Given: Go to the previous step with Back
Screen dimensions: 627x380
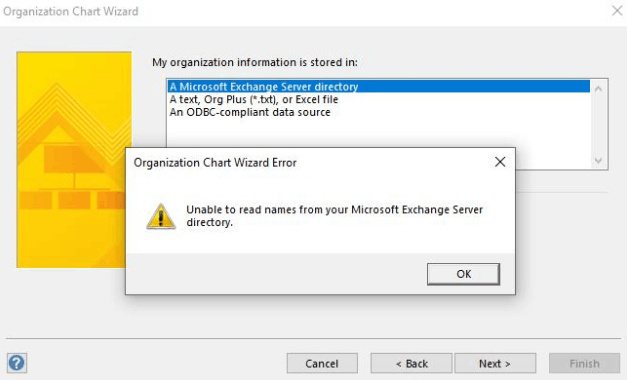Looking at the screenshot, I should point(411,363).
